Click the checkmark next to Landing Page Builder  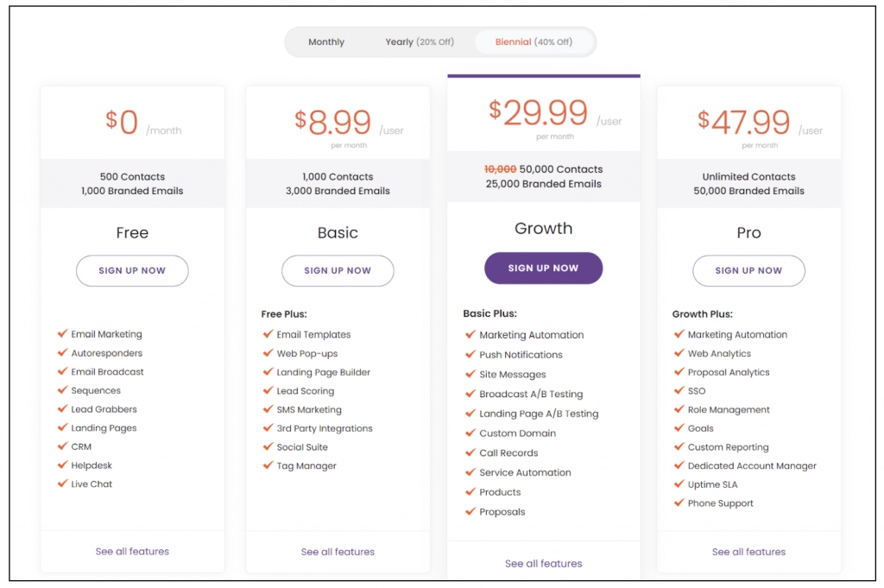(268, 372)
